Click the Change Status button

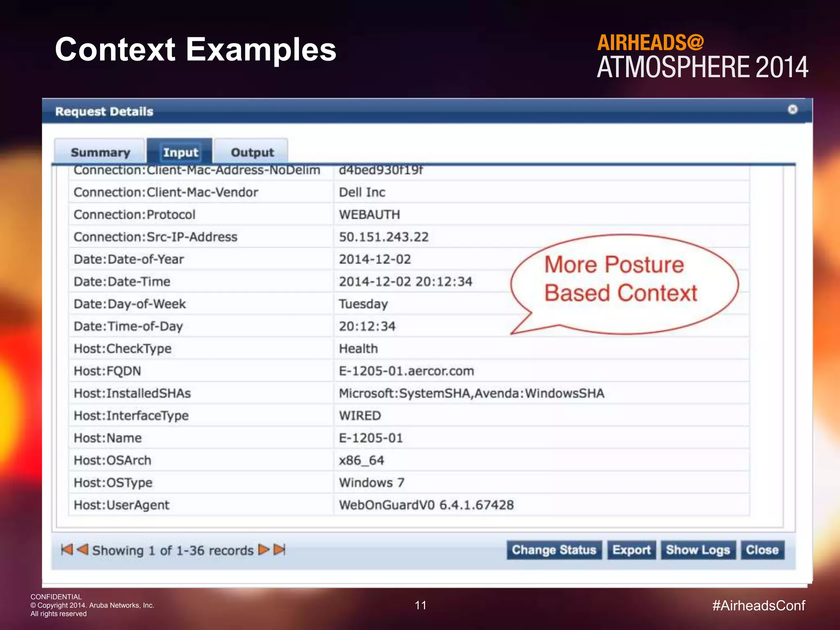click(x=554, y=550)
